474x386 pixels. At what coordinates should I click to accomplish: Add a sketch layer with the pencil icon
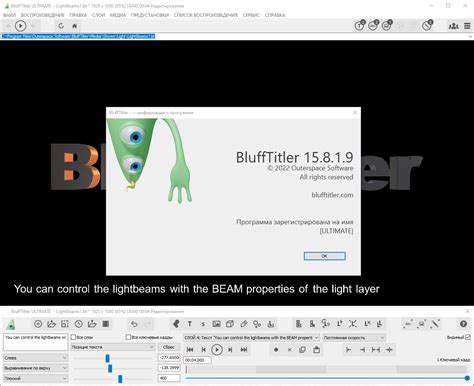pyautogui.click(x=244, y=324)
